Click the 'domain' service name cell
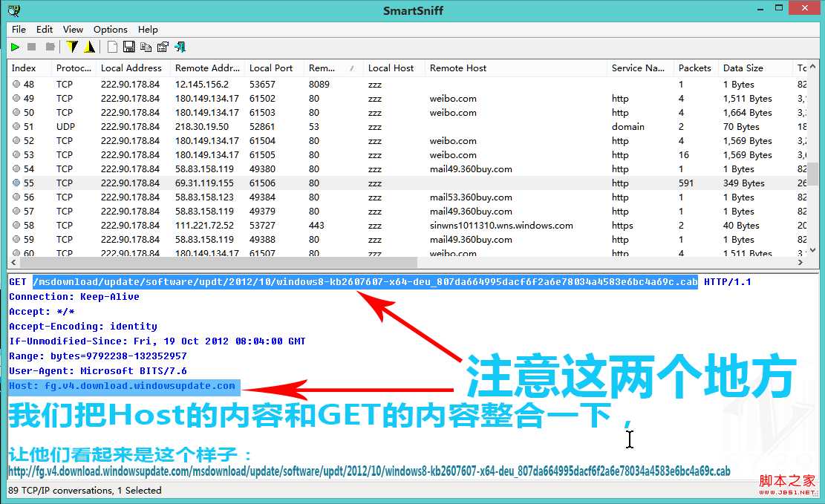 pos(627,127)
